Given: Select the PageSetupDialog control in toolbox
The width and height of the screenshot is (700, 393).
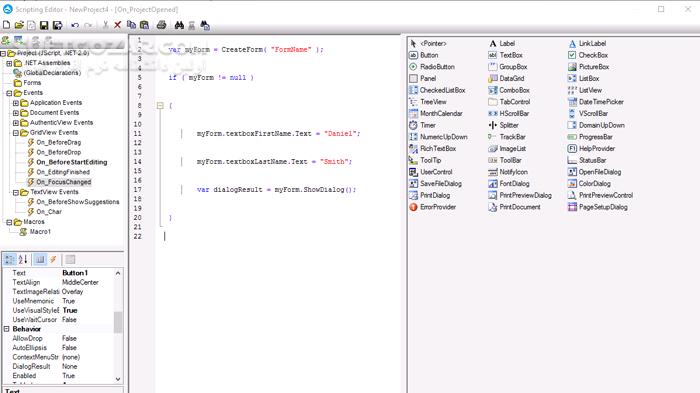Looking at the screenshot, I should click(x=598, y=207).
